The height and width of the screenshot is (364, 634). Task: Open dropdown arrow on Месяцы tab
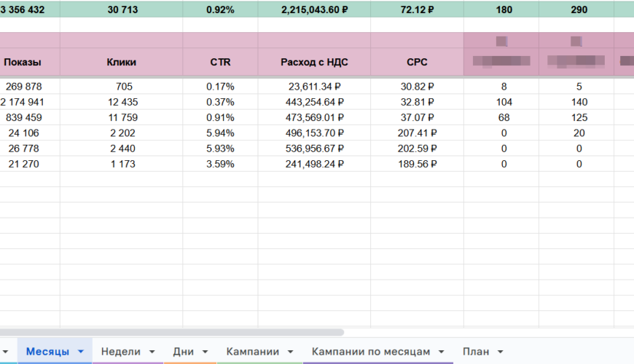80,352
